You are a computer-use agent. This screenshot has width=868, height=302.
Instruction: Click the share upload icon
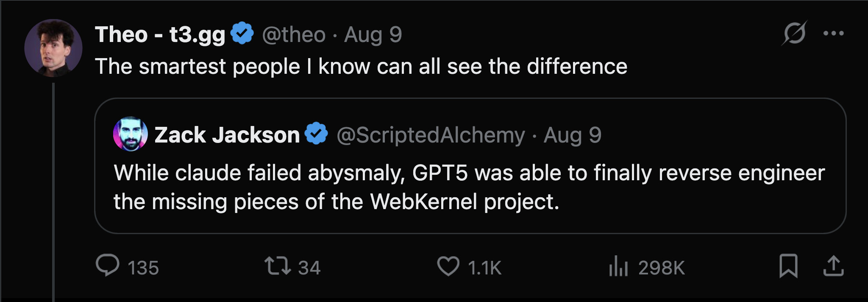tap(833, 266)
